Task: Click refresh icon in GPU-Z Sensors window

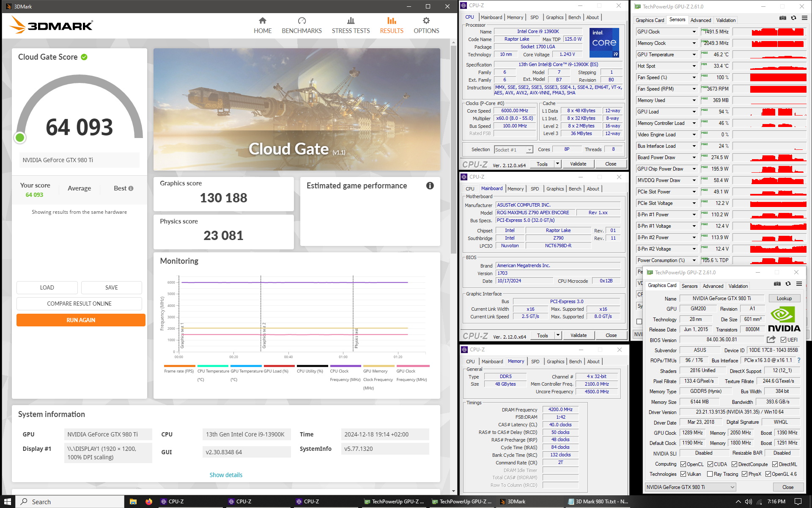Action: pos(794,18)
